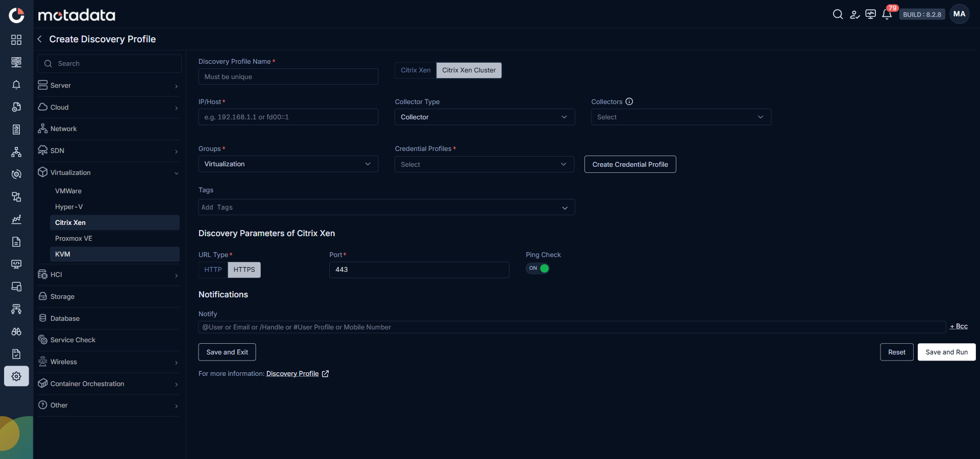This screenshot has width=980, height=459.
Task: Switch to Citrix Xen option
Action: (415, 70)
